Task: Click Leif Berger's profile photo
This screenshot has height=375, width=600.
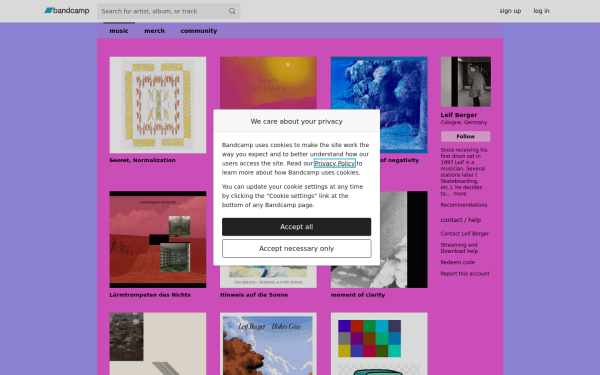Action: [x=466, y=82]
